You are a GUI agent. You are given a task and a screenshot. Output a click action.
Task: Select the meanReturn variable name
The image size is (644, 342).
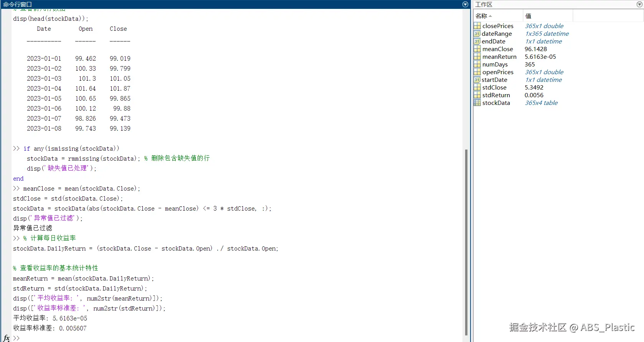click(x=499, y=56)
